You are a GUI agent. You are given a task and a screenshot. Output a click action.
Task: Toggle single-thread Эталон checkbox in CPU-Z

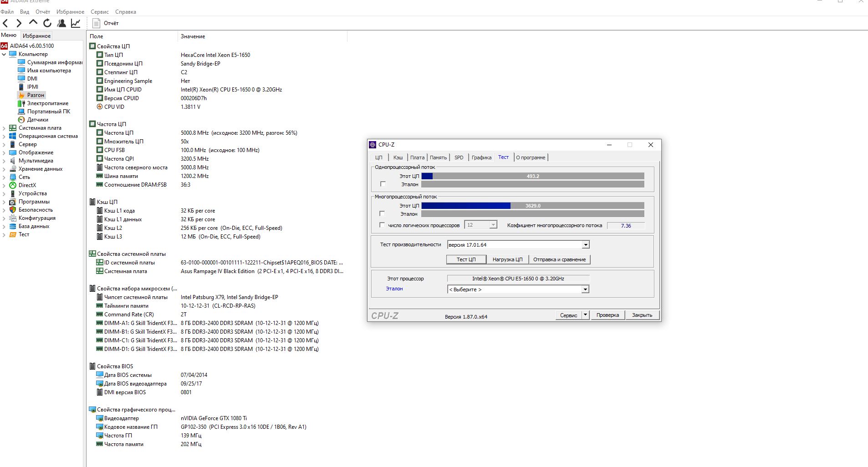(383, 184)
